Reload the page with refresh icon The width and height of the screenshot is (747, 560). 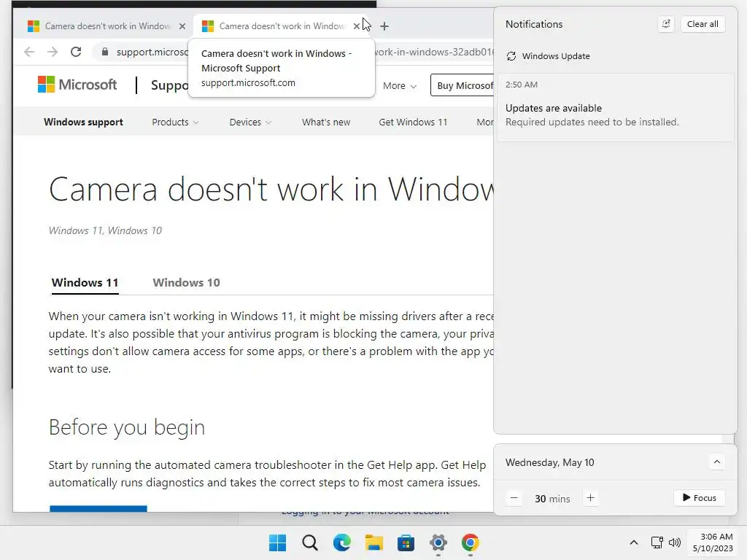pos(76,52)
